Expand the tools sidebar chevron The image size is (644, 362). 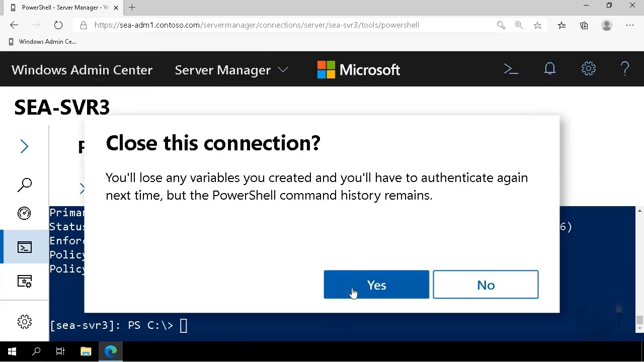(x=24, y=146)
